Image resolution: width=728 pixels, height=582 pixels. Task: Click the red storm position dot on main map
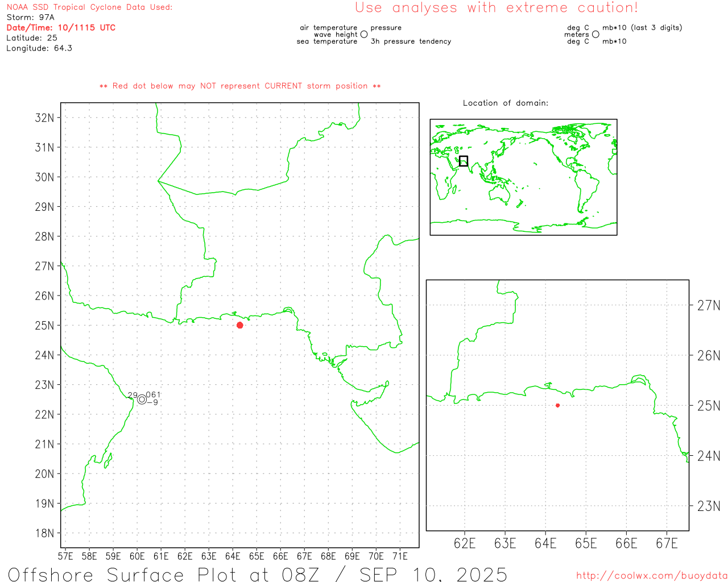point(240,325)
